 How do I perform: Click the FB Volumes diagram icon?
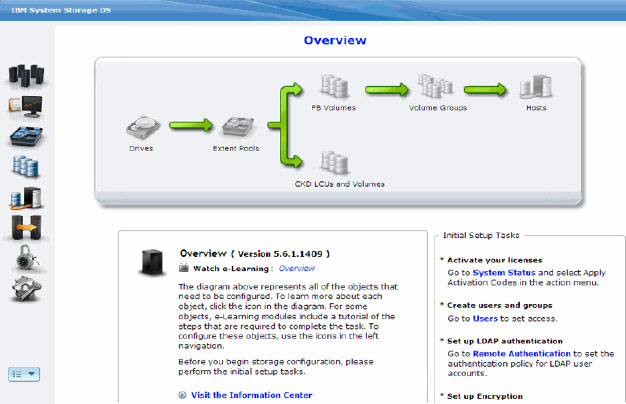coord(335,86)
